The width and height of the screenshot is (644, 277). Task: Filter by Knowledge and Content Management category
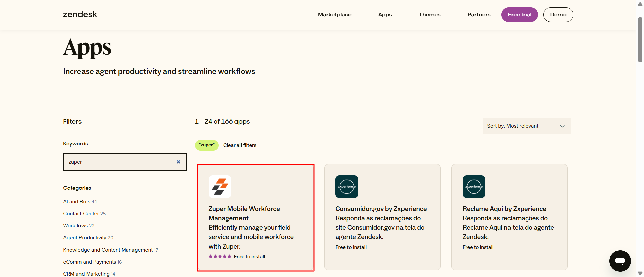pyautogui.click(x=111, y=250)
